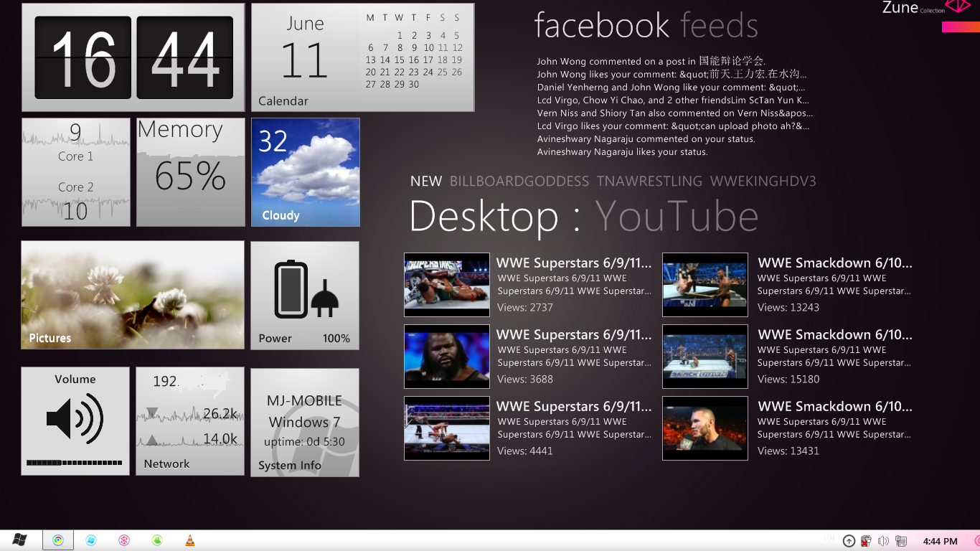Open the Cloudy weather tile

point(306,172)
